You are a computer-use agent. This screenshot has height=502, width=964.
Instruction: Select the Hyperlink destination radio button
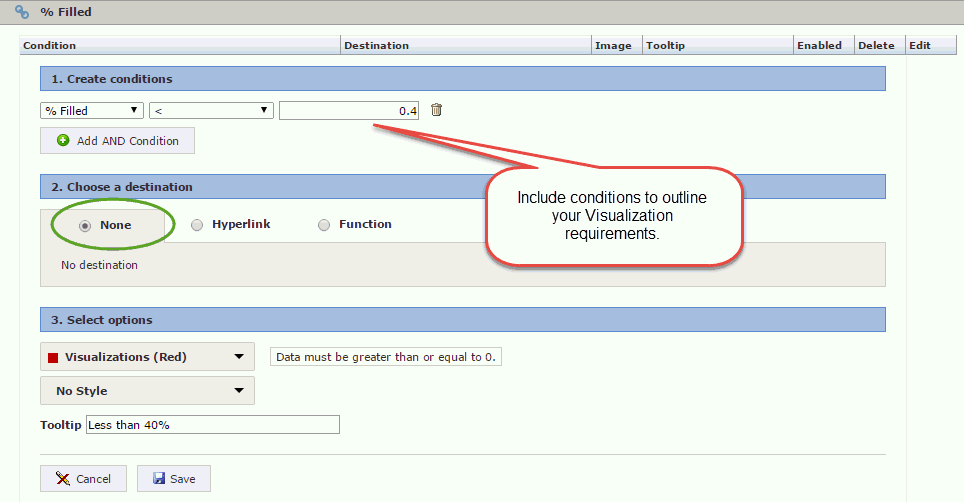tap(197, 225)
